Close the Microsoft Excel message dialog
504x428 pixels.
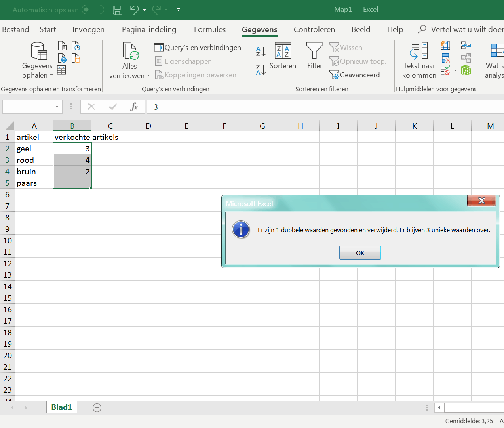click(x=481, y=201)
